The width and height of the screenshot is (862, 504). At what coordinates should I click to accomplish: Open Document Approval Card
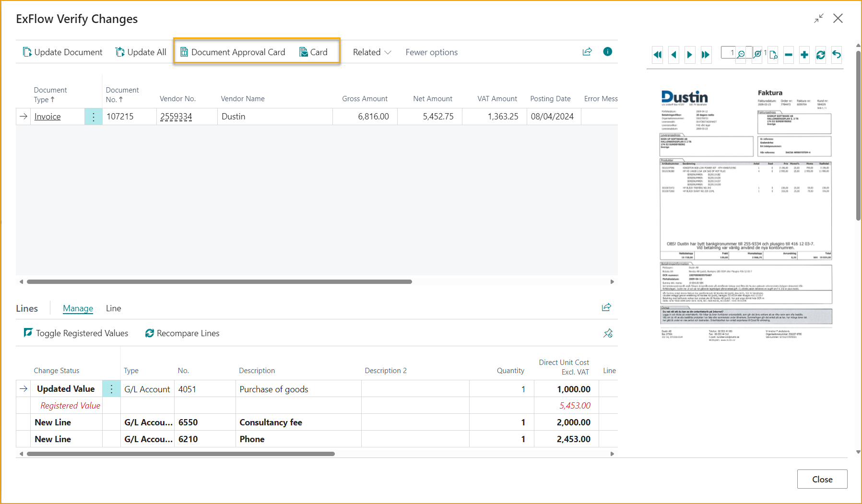tap(233, 52)
